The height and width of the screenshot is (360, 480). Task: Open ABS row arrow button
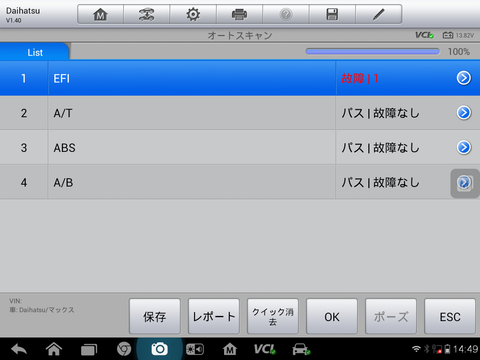click(464, 148)
